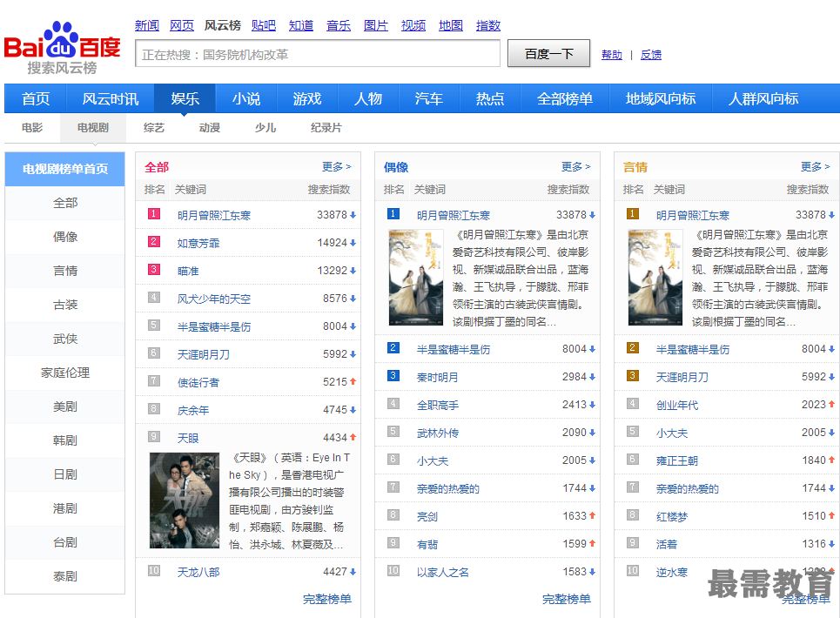840x618 pixels.
Task: Select 泰剧 in left sidebar
Action: click(x=64, y=576)
